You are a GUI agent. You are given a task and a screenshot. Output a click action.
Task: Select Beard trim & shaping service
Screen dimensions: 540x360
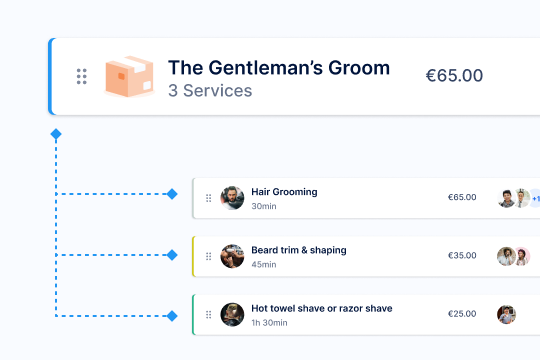(299, 250)
